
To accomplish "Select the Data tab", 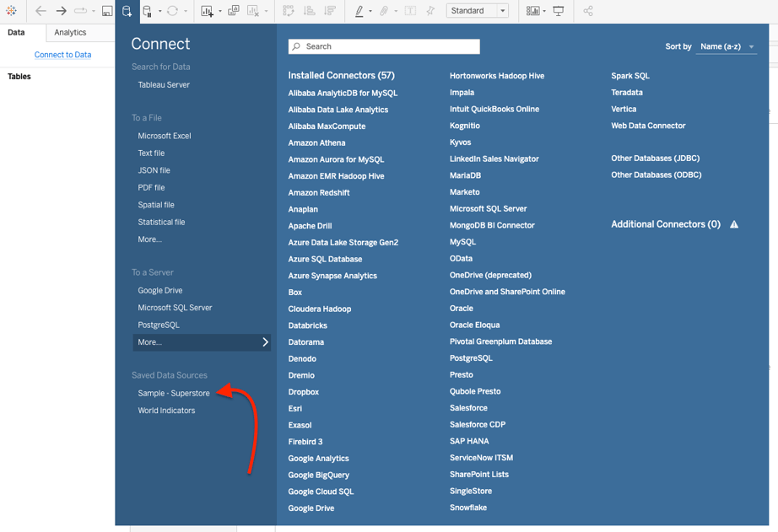I will (x=16, y=32).
